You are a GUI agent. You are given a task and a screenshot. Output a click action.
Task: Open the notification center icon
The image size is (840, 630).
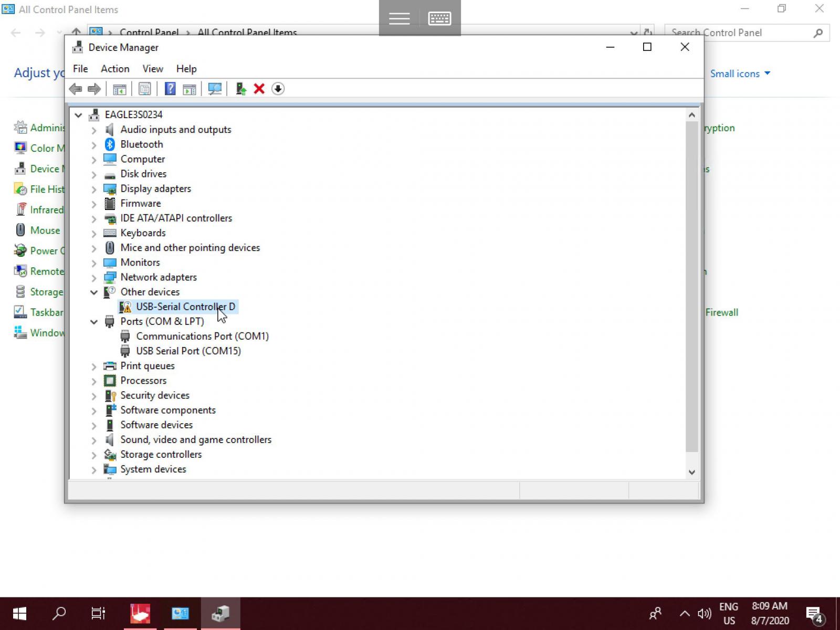click(x=815, y=614)
